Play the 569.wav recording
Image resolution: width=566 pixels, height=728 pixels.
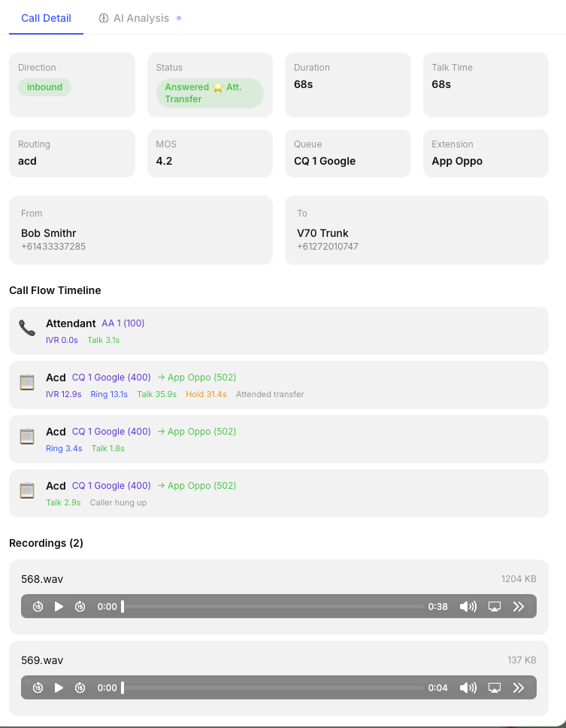pyautogui.click(x=59, y=687)
